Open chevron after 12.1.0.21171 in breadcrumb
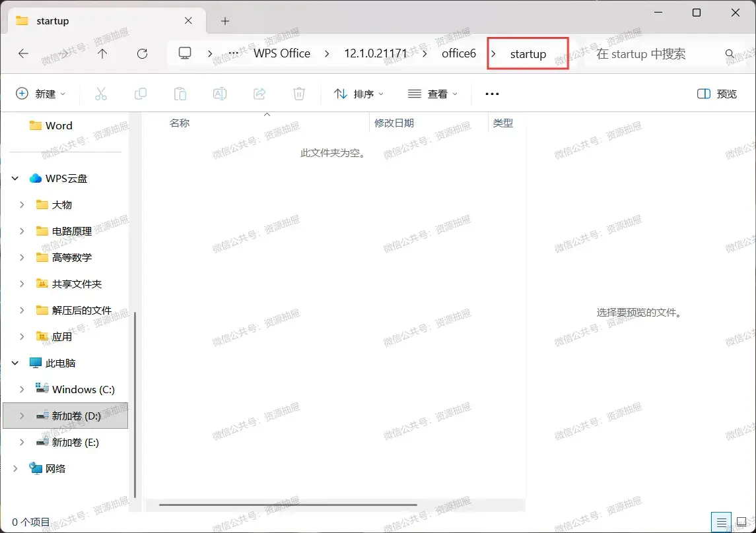 coord(425,53)
